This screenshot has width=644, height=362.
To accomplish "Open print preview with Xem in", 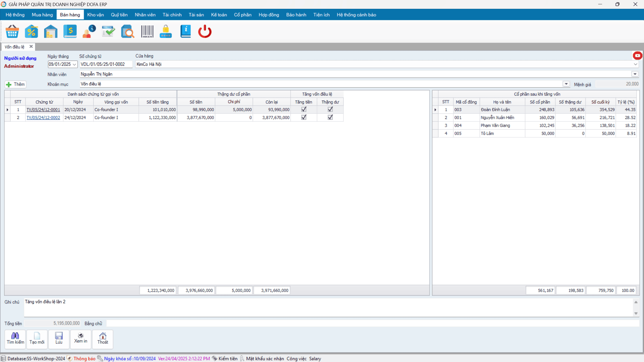I will click(x=81, y=339).
